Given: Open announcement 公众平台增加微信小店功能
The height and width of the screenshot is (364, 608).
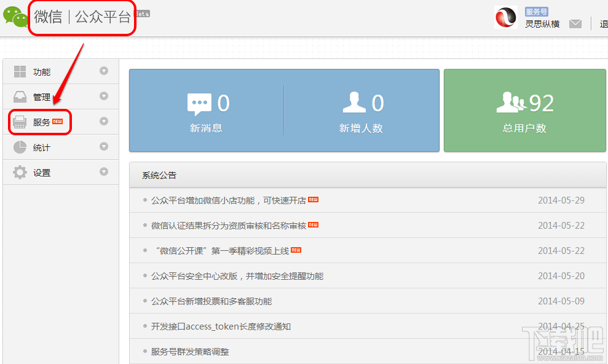Looking at the screenshot, I should coord(229,200).
